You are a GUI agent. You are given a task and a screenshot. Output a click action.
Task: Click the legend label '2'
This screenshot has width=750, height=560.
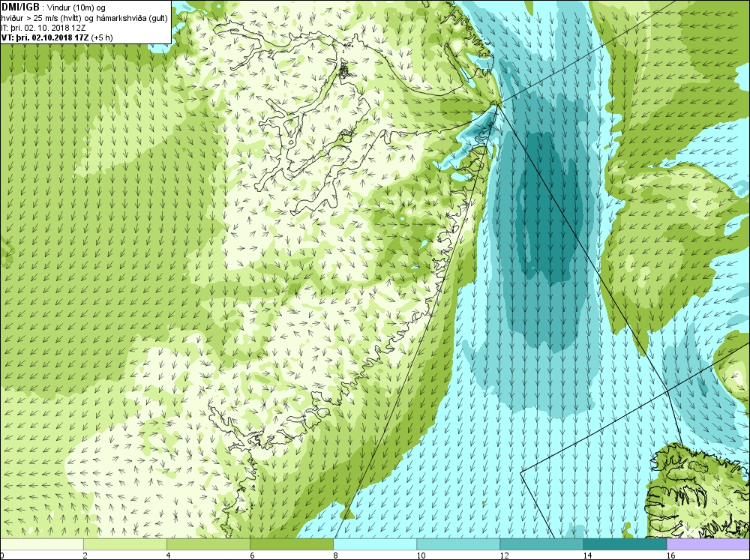(x=85, y=556)
